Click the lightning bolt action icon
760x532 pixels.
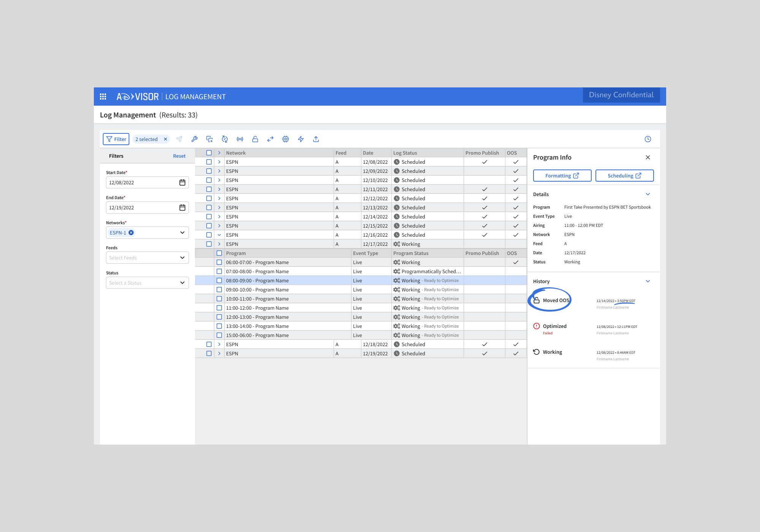[x=301, y=139]
